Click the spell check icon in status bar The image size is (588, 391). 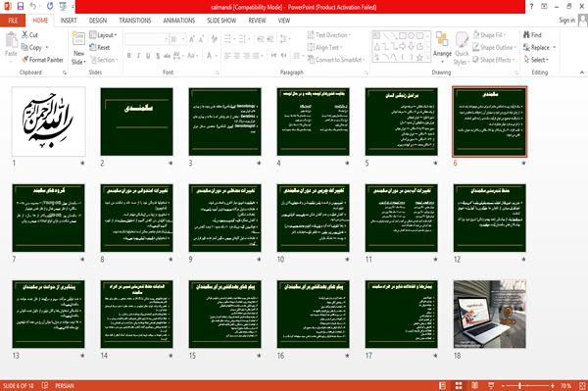45,385
